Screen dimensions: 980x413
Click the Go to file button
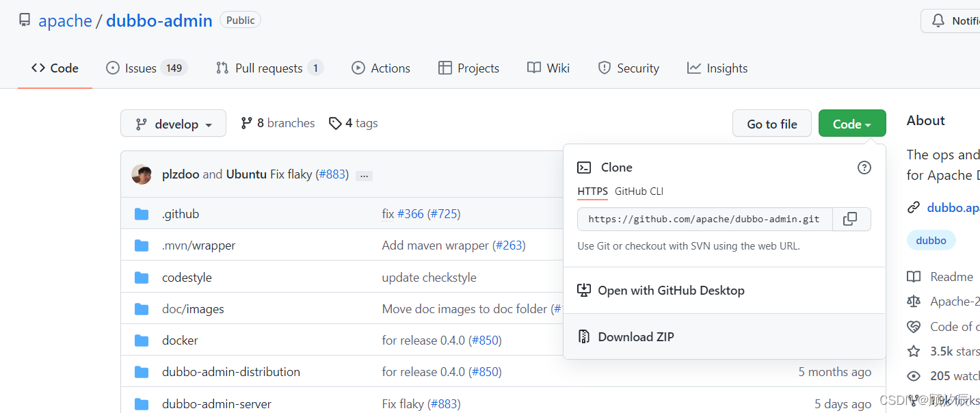pos(772,124)
